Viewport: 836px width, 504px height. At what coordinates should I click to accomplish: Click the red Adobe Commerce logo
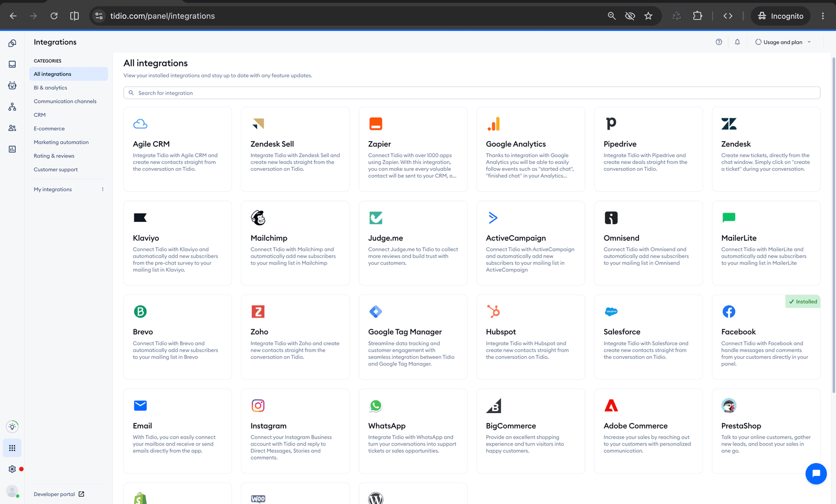pyautogui.click(x=611, y=406)
